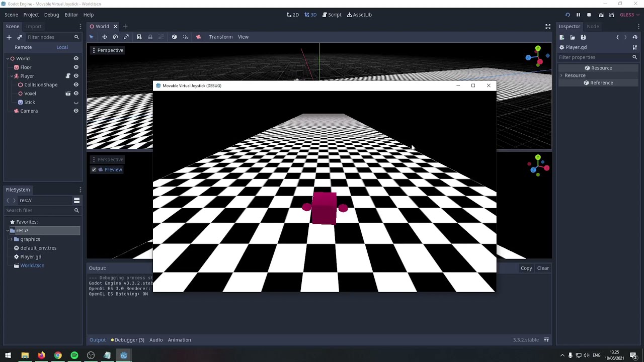
Task: Click the list selectable nodes toolbar icon
Action: (139, 37)
